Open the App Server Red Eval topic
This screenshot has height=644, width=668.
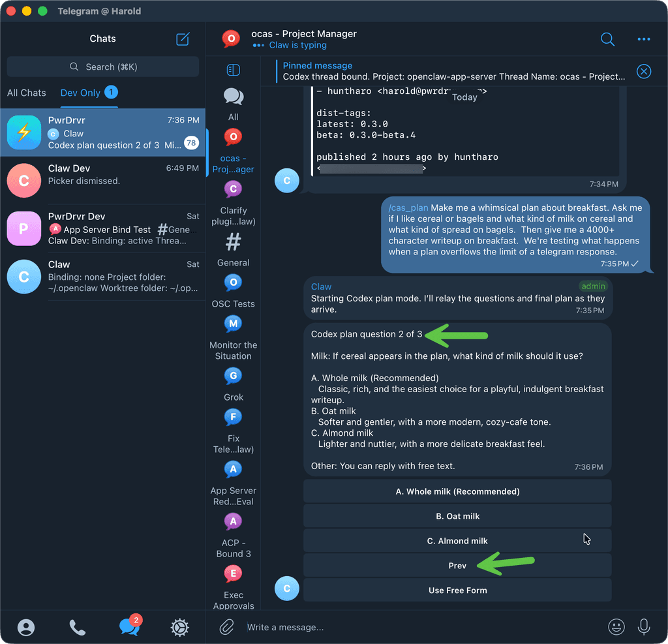[x=233, y=483]
